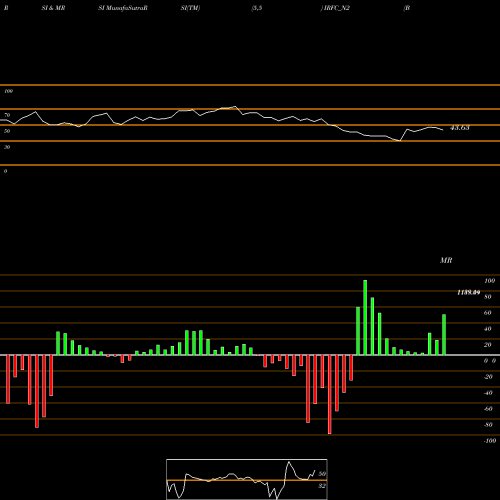Select the 'IRFC_N2' symbol label

(336, 8)
